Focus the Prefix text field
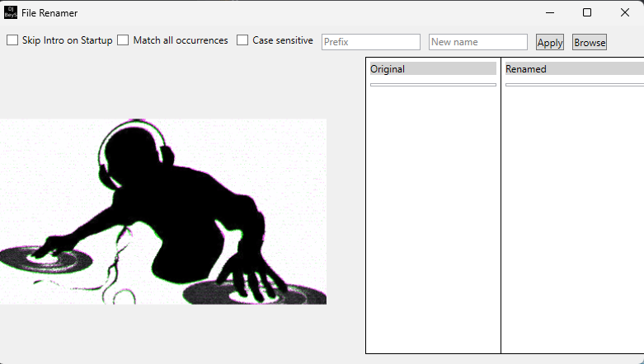 point(370,42)
